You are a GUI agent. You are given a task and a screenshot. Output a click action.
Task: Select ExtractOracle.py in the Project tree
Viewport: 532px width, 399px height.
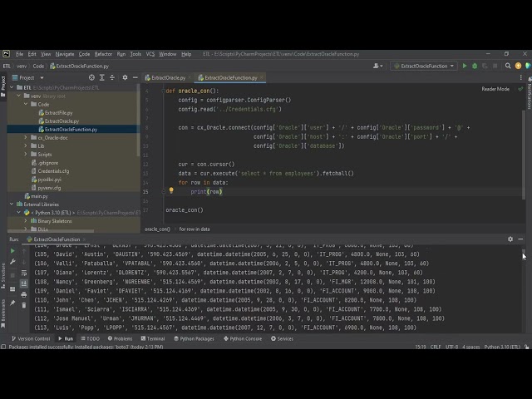(62, 121)
